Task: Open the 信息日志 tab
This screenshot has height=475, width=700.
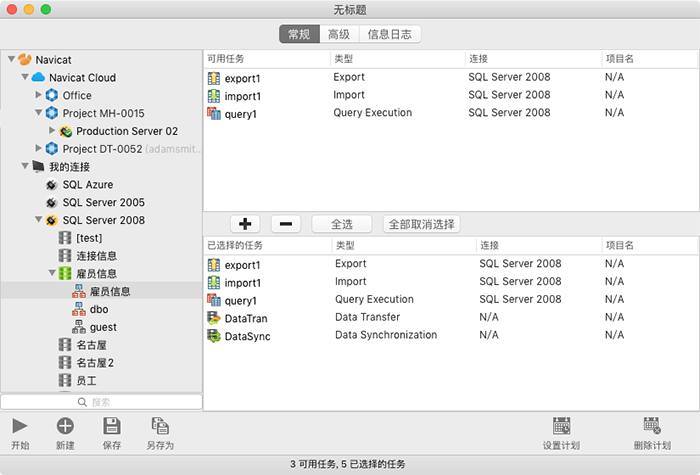Action: coord(390,34)
